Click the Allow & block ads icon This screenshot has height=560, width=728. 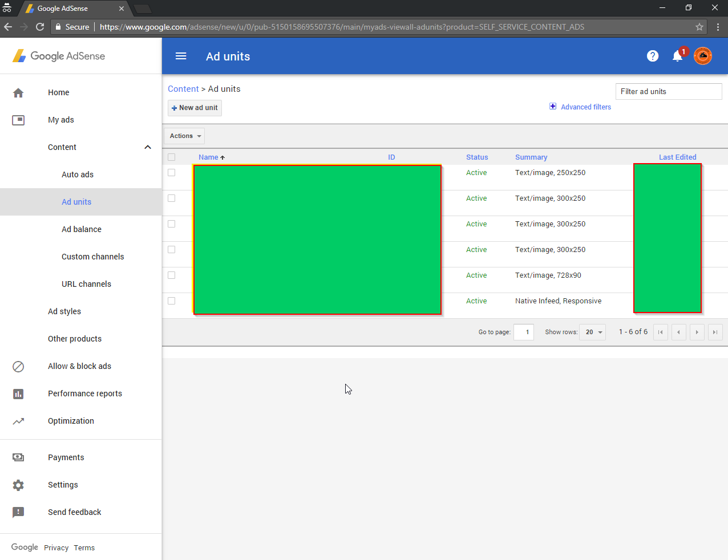18,366
